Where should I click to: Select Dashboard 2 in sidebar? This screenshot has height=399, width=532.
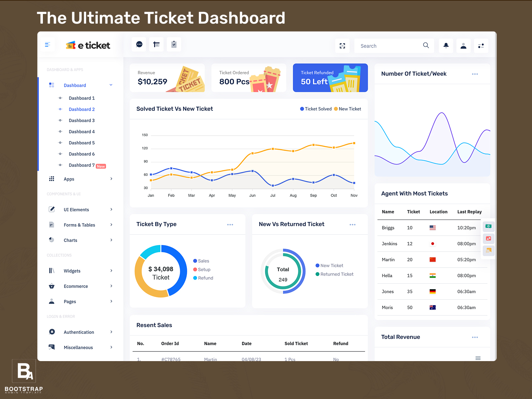click(x=82, y=109)
